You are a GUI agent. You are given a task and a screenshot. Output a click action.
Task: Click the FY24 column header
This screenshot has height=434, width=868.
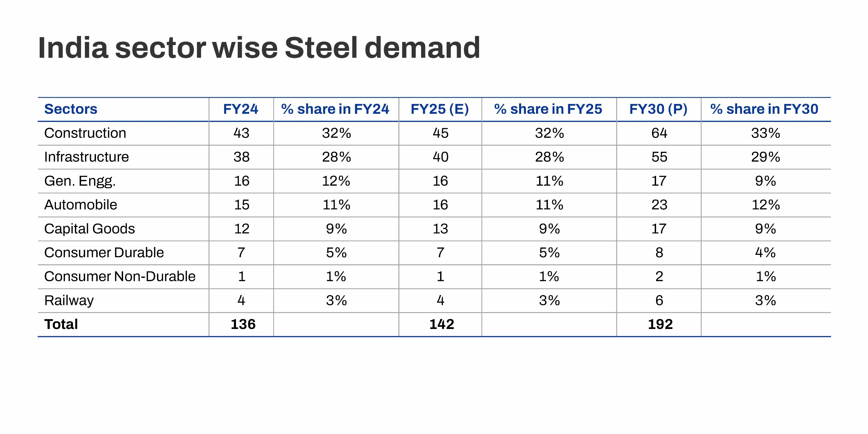[x=241, y=109]
